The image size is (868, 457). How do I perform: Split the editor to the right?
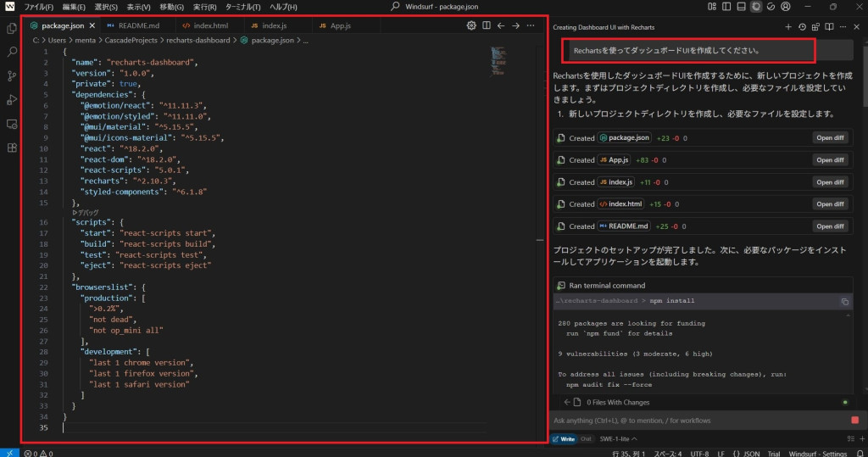pos(486,25)
